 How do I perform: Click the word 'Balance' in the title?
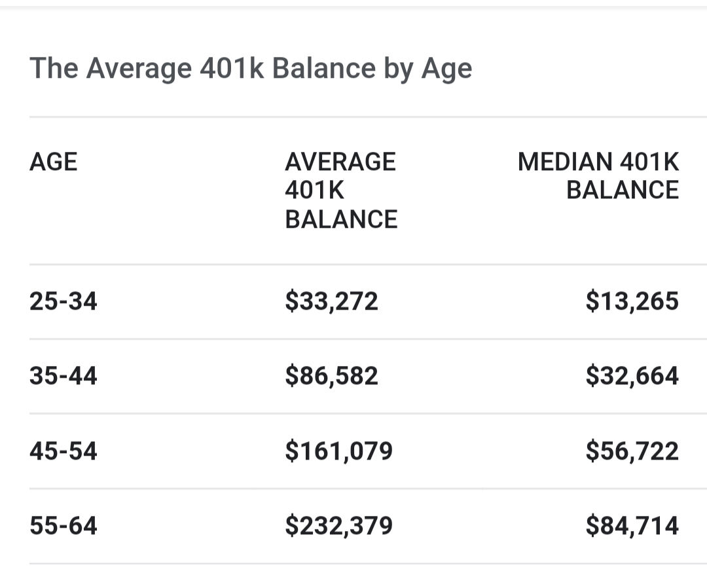pyautogui.click(x=324, y=68)
